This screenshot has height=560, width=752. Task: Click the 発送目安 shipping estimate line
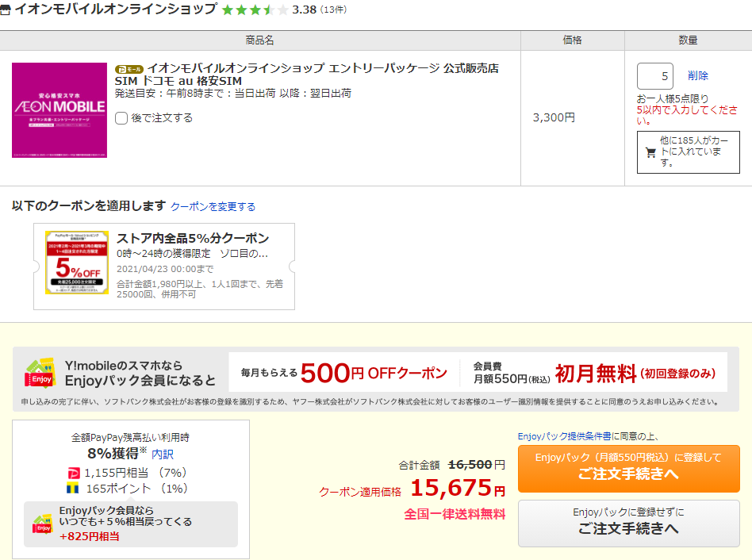(232, 93)
